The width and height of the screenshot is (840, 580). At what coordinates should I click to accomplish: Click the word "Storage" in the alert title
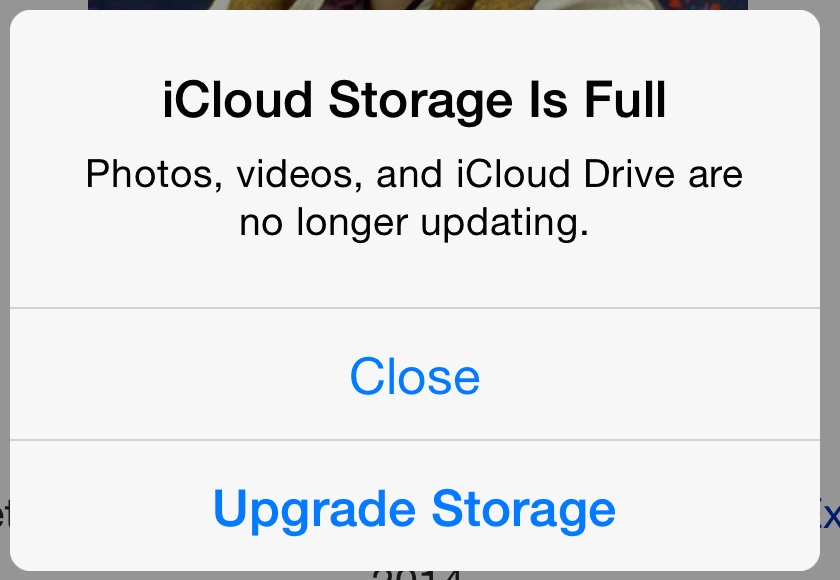pos(421,102)
